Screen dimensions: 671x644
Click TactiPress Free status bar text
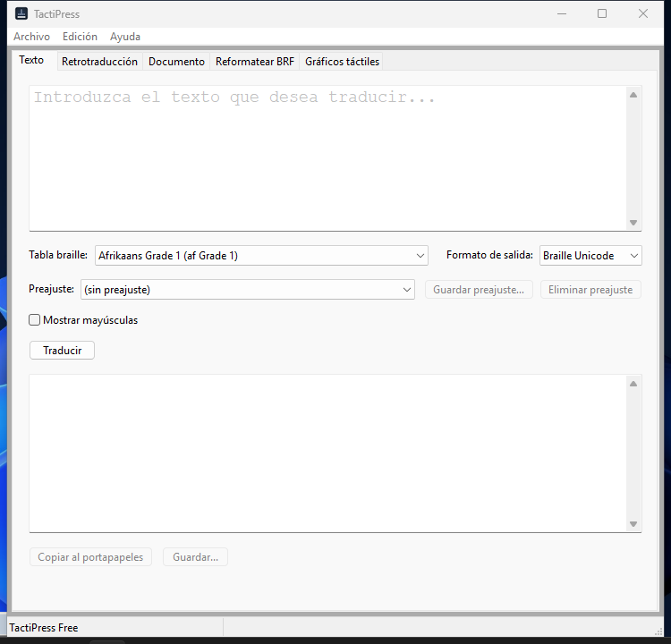click(44, 628)
